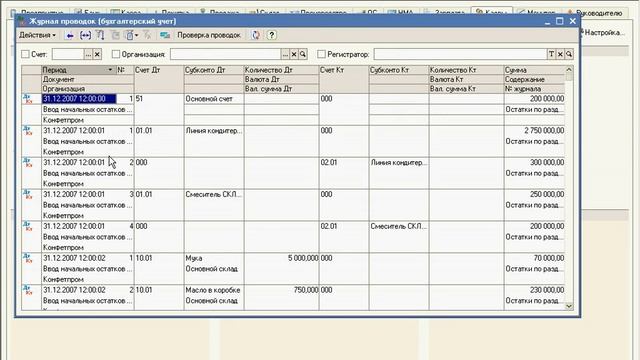
Task: Open the date interval settings icon
Action: (85, 36)
